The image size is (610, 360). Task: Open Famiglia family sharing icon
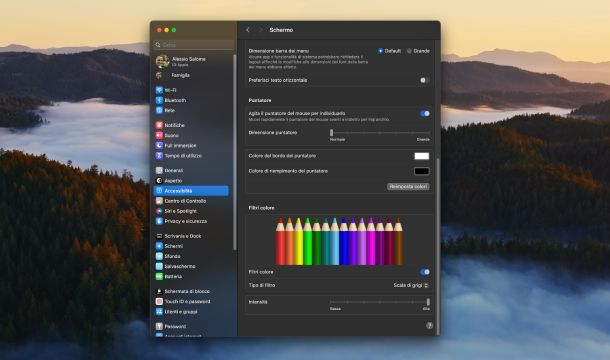click(x=159, y=75)
